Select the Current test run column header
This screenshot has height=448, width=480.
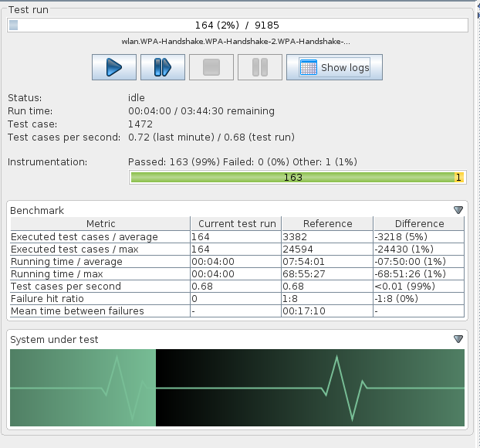(236, 224)
